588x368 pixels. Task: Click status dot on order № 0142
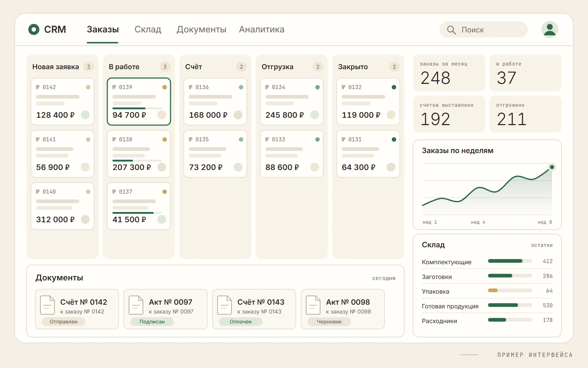click(x=88, y=87)
